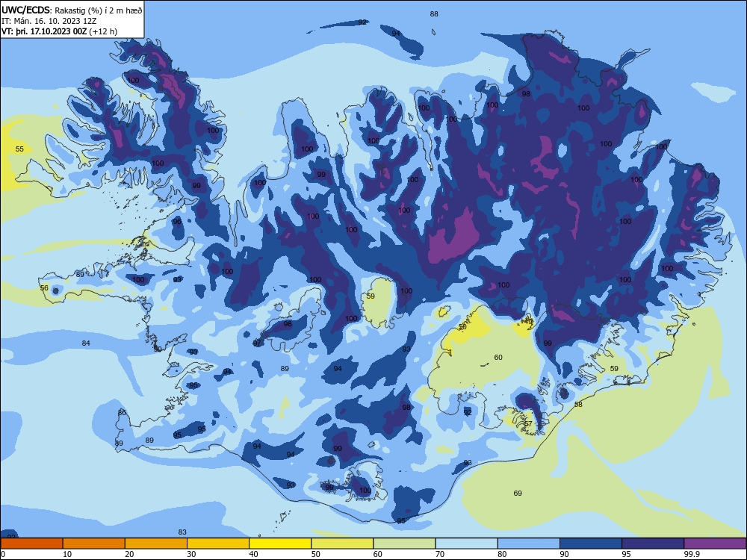Click the map value '88' north of the island
This screenshot has height=560, width=747.
434,13
